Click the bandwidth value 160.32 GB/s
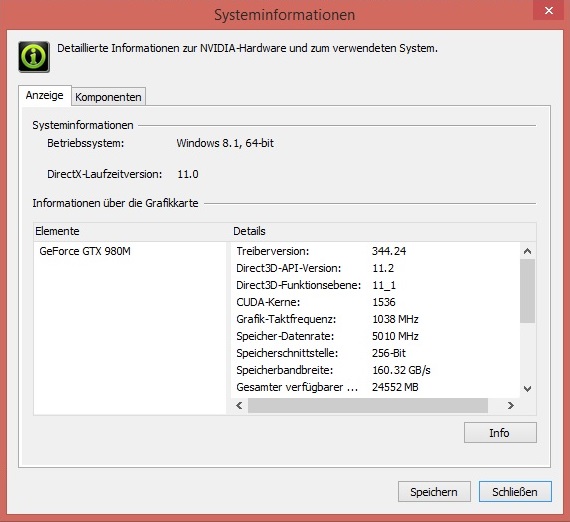570x522 pixels. [401, 370]
